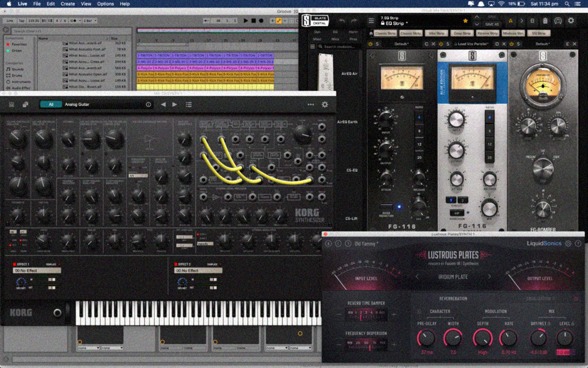Viewport: 588px width, 368px height.
Task: Click the Korg preset info icon
Action: point(148,105)
